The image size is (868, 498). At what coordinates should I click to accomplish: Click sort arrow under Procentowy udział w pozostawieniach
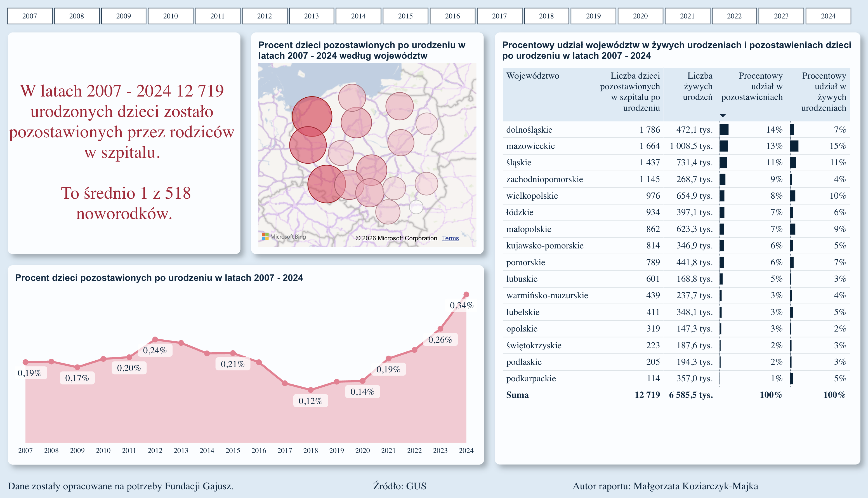[x=722, y=116]
